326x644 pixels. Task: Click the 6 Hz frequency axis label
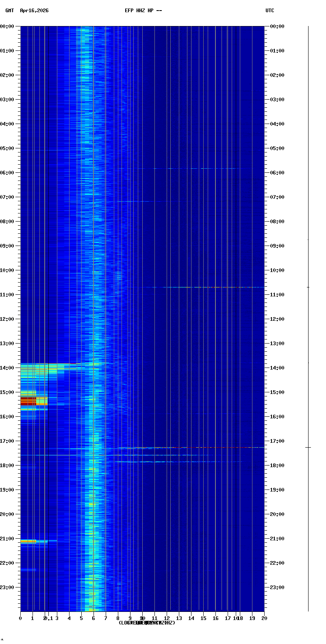click(x=93, y=618)
